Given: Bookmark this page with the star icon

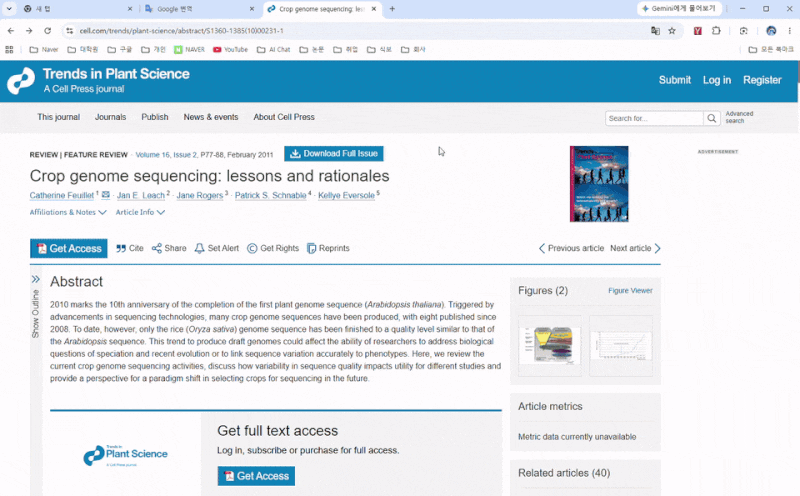Looking at the screenshot, I should [x=672, y=31].
